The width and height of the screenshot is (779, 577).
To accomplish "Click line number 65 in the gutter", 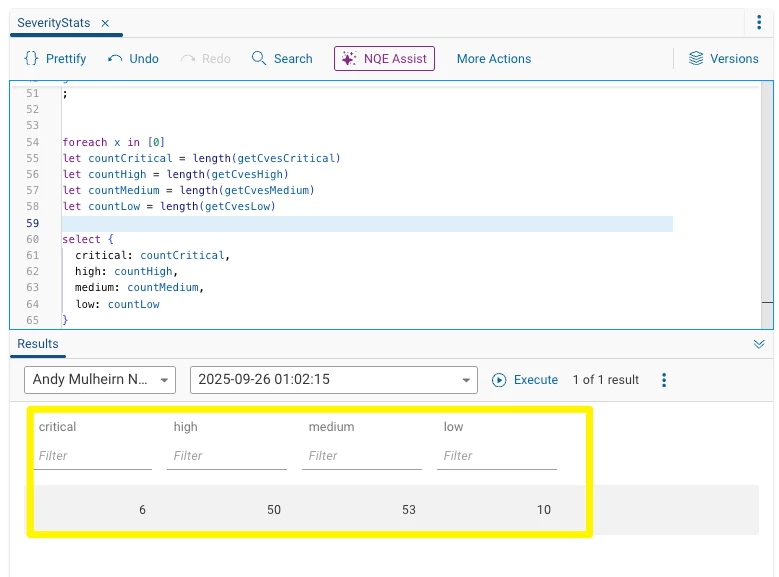I will (32, 320).
